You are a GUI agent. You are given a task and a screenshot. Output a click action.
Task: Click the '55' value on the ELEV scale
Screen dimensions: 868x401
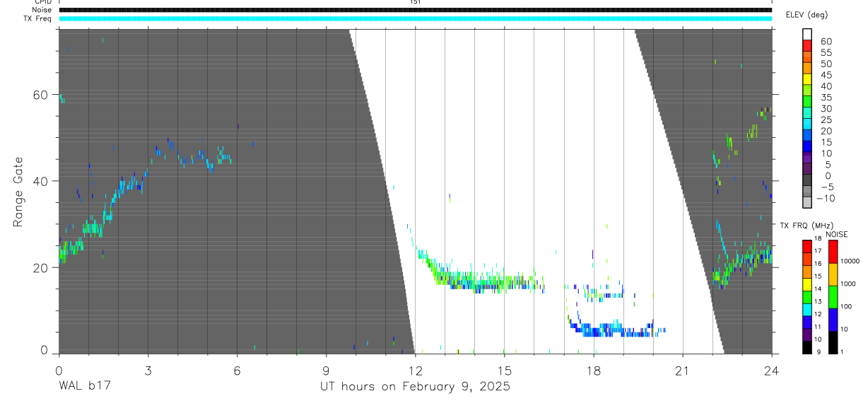(826, 52)
